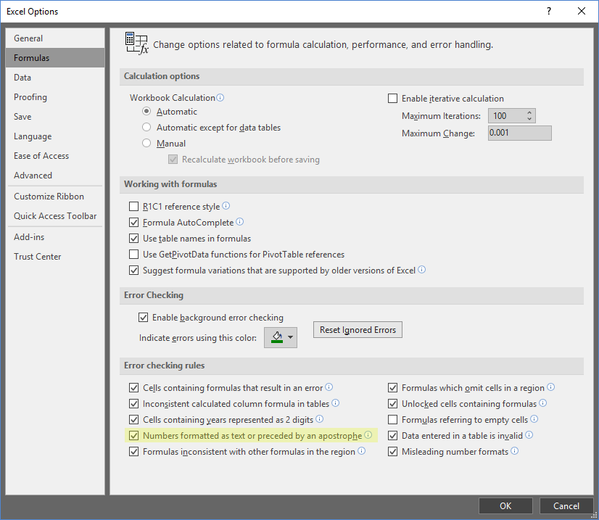Uncheck Cells containing formulas that result in error
The height and width of the screenshot is (520, 599).
pyautogui.click(x=134, y=388)
